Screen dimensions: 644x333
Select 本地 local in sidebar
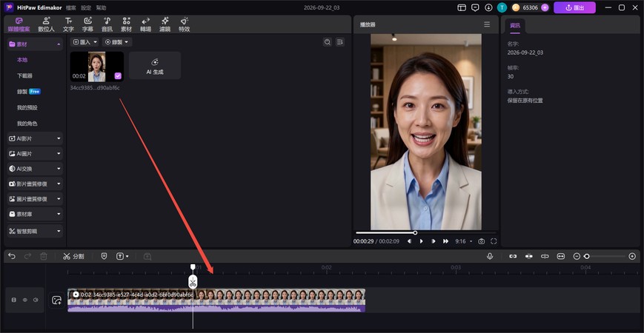pyautogui.click(x=22, y=60)
